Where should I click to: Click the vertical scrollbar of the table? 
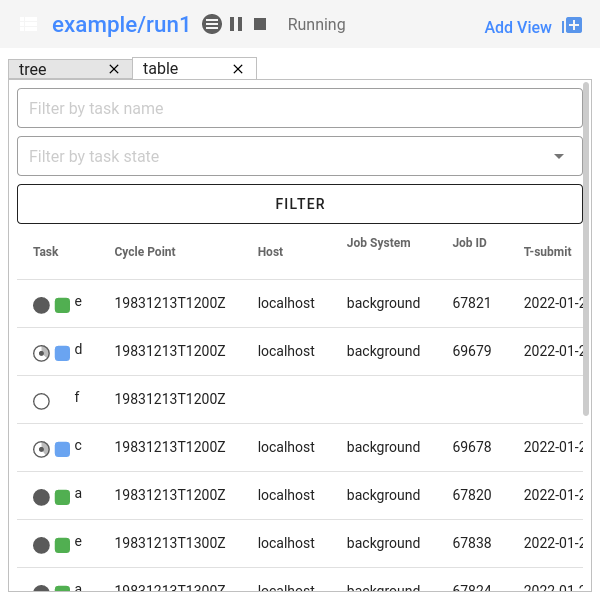point(586,250)
